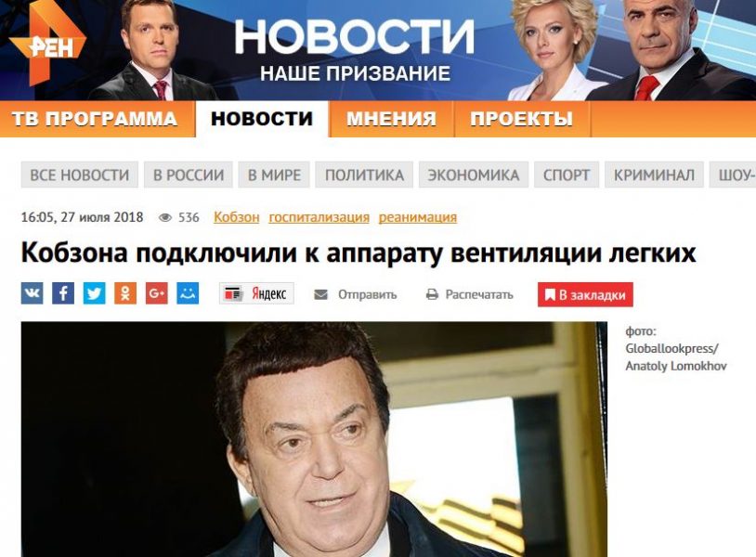This screenshot has width=756, height=557.
Task: Share the article via Twitter icon
Action: [95, 293]
